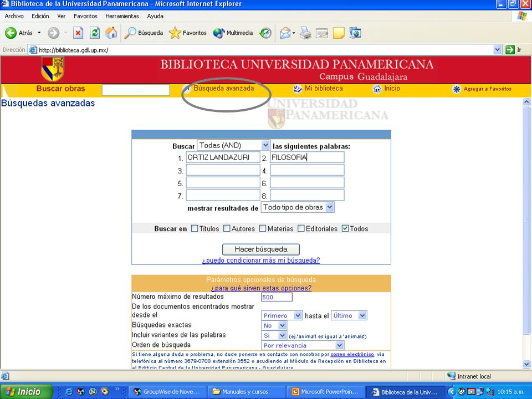The image size is (532, 399).
Task: Refresh the page with green arrows icon
Action: (95, 33)
